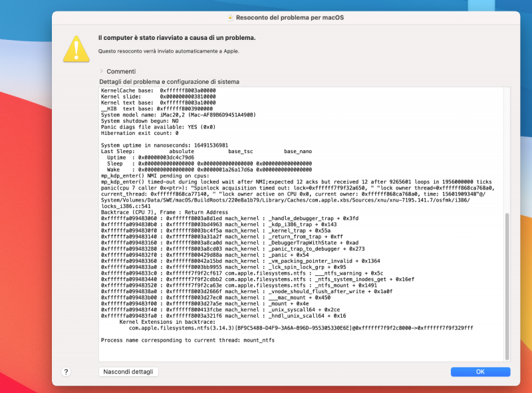Click the 'Resoconto del problema per macOS' title
Image resolution: width=532 pixels, height=393 pixels.
tap(290, 18)
